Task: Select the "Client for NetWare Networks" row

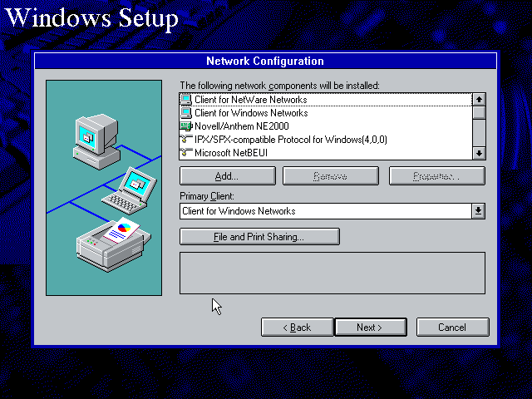Action: pos(326,100)
